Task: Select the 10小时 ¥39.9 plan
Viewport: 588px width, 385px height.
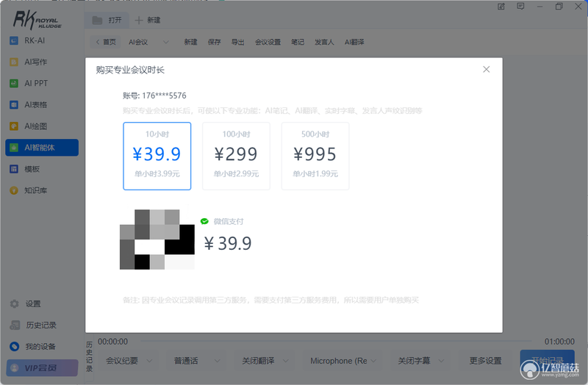Action: 157,156
